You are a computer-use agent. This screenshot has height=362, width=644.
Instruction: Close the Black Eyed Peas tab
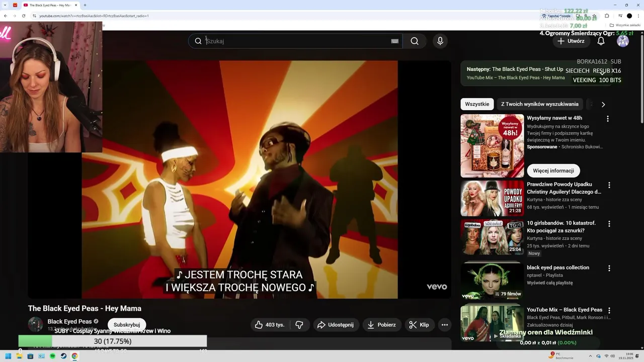[76, 5]
